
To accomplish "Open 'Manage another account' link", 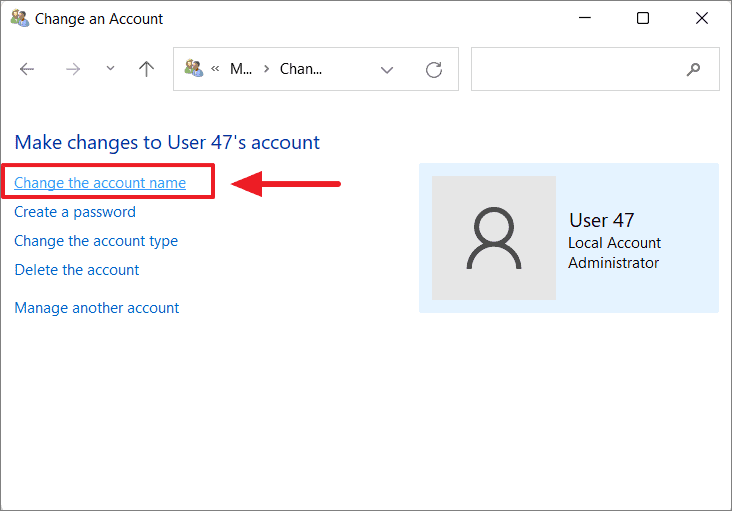I will pos(97,308).
